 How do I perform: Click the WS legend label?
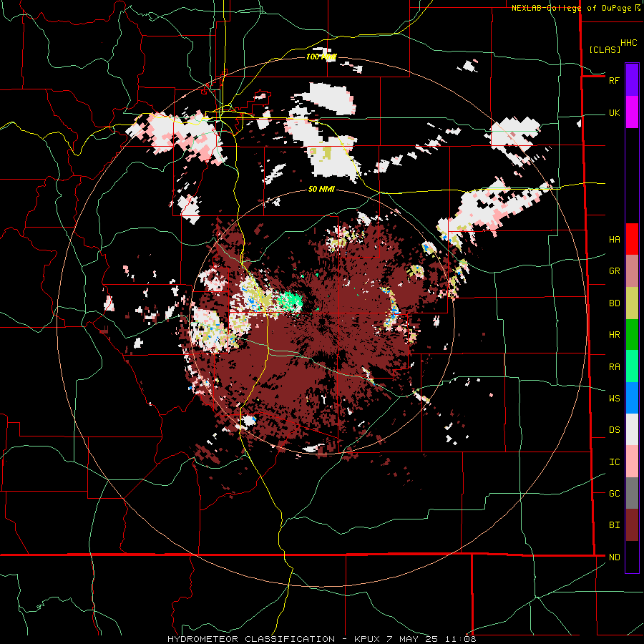[614, 398]
